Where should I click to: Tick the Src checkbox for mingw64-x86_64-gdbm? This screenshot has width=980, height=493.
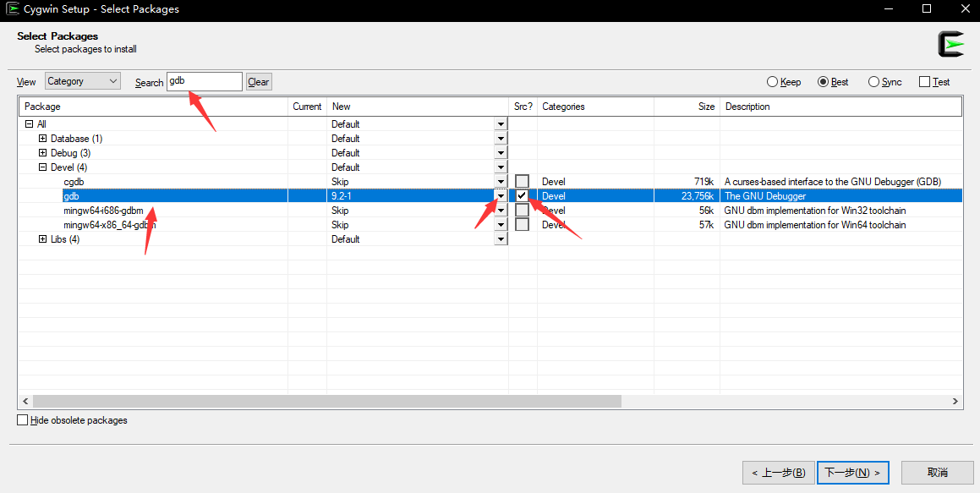pos(522,224)
